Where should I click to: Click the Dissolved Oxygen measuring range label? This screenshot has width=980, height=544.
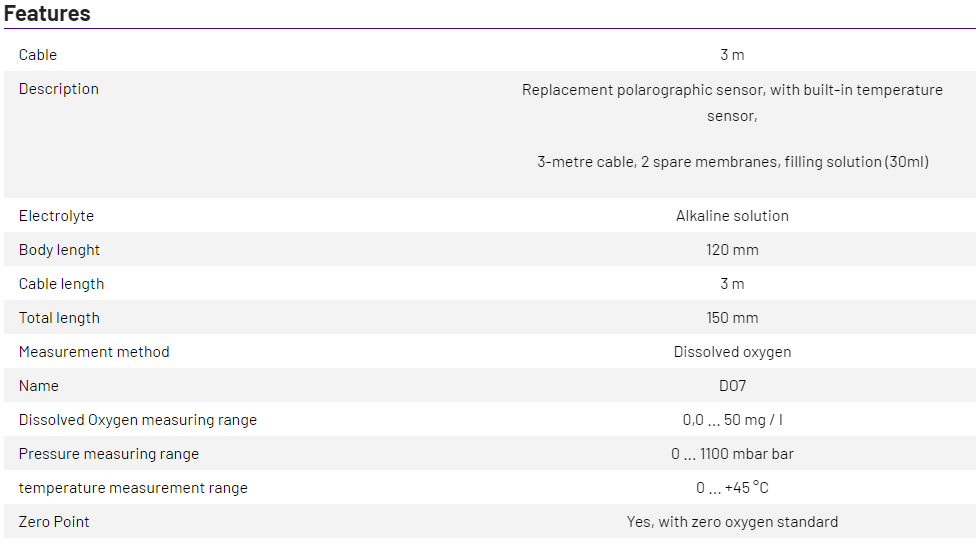click(138, 420)
